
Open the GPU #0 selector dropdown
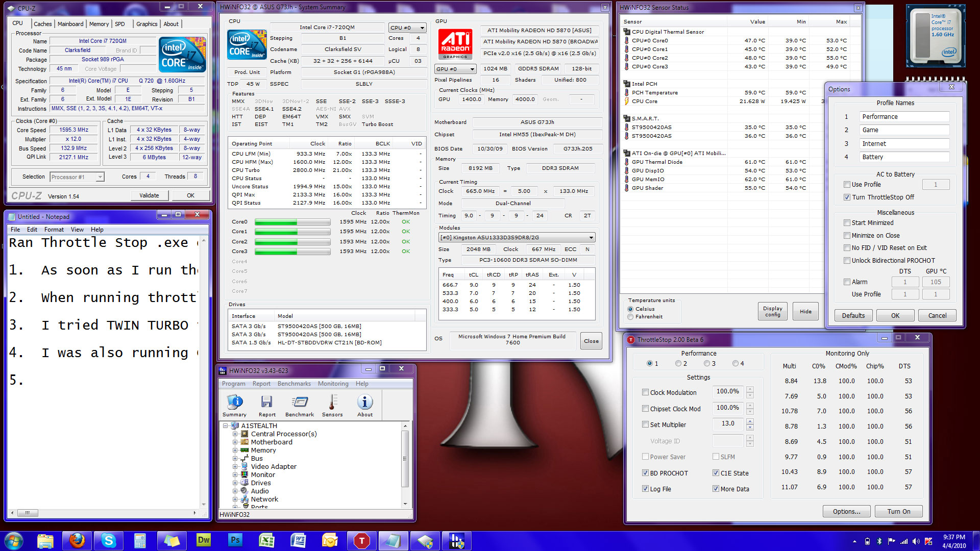(x=455, y=69)
